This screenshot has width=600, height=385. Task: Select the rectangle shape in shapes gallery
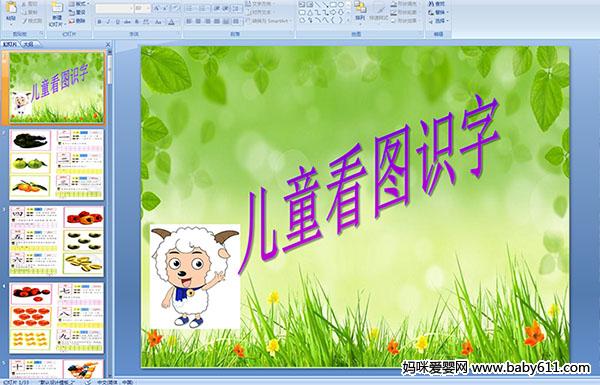point(333,5)
